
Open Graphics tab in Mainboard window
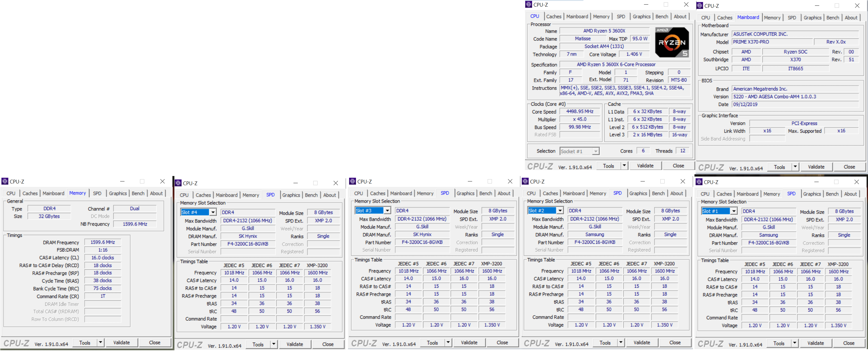click(x=812, y=17)
